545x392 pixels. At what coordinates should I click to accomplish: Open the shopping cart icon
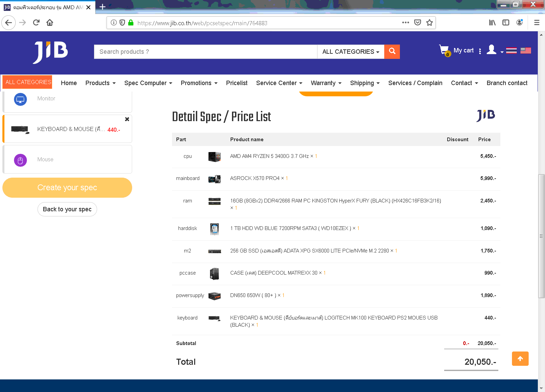(445, 51)
